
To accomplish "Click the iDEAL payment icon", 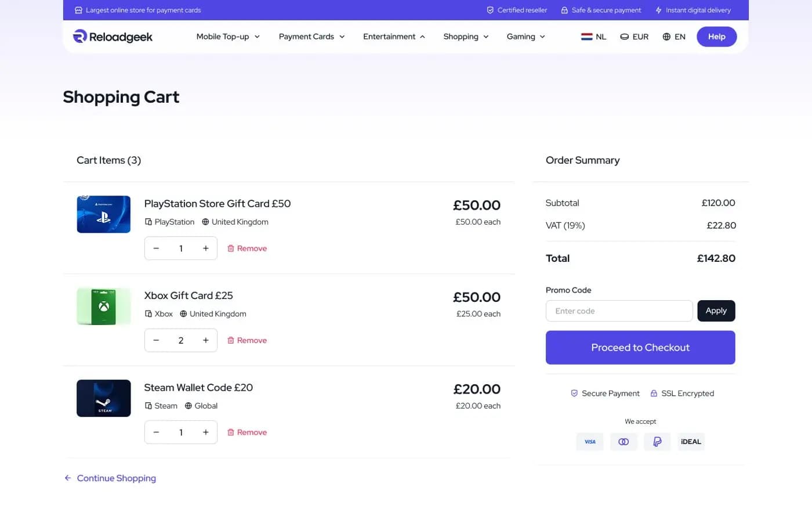I will 691,442.
